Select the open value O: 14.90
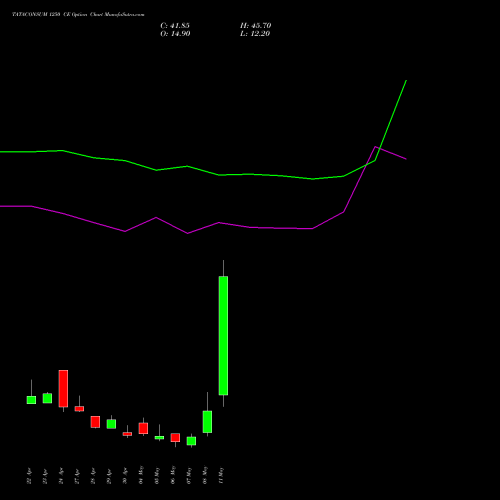 [175, 34]
